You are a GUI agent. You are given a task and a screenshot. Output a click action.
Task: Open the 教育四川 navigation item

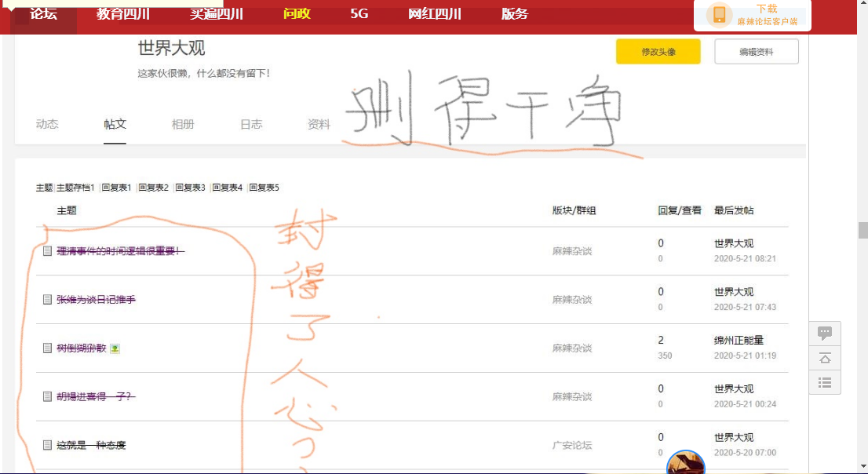(123, 14)
